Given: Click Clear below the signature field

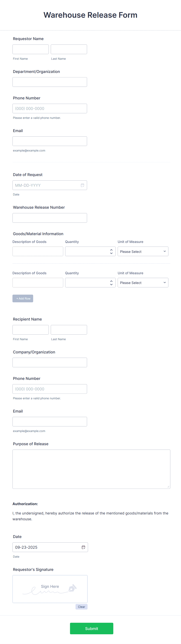Looking at the screenshot, I should click(x=82, y=606).
